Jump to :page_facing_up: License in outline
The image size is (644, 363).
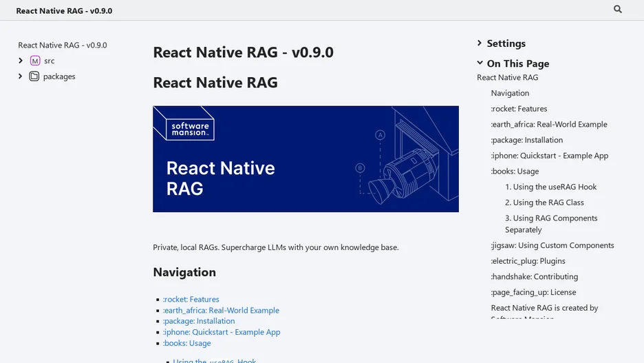pos(533,292)
